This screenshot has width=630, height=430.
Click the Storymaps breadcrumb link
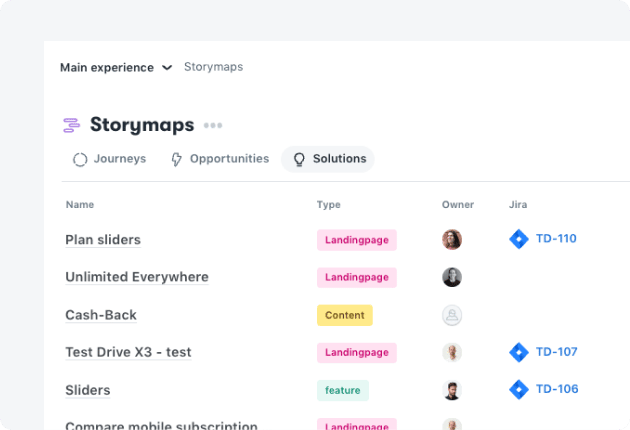coord(213,67)
